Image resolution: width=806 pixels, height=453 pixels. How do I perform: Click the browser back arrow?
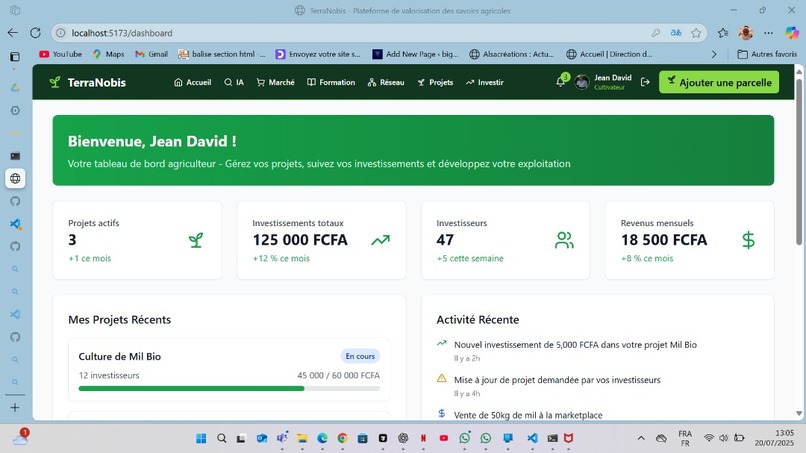click(13, 33)
